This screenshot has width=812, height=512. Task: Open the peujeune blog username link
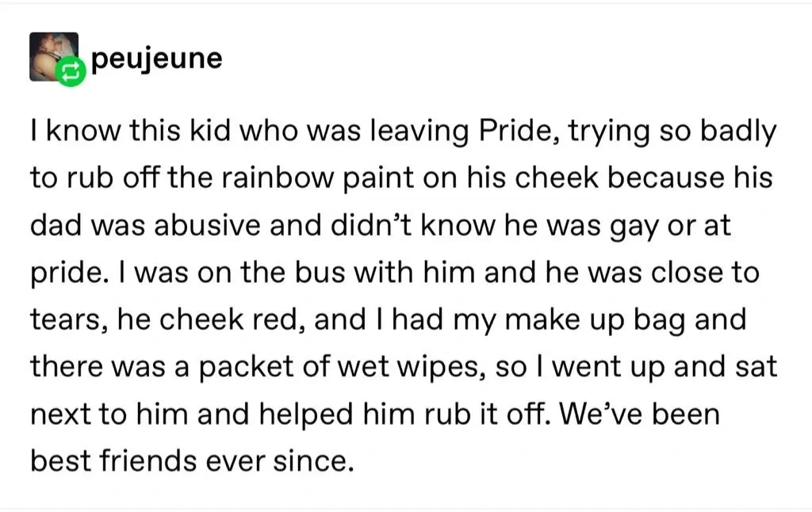click(157, 59)
